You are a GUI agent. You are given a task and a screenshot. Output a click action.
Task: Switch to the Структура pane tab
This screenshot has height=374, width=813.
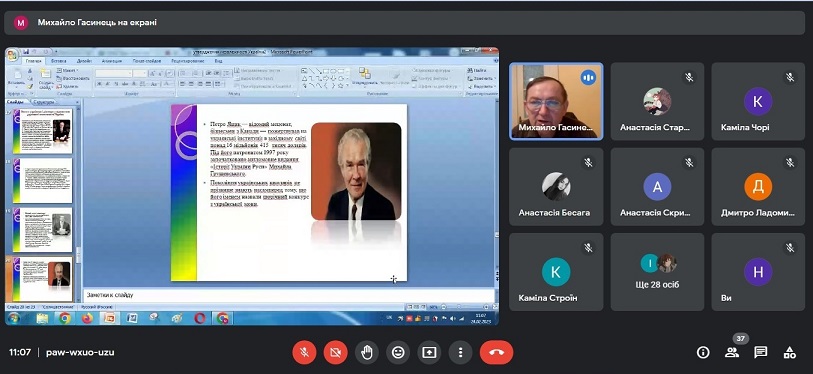(44, 102)
